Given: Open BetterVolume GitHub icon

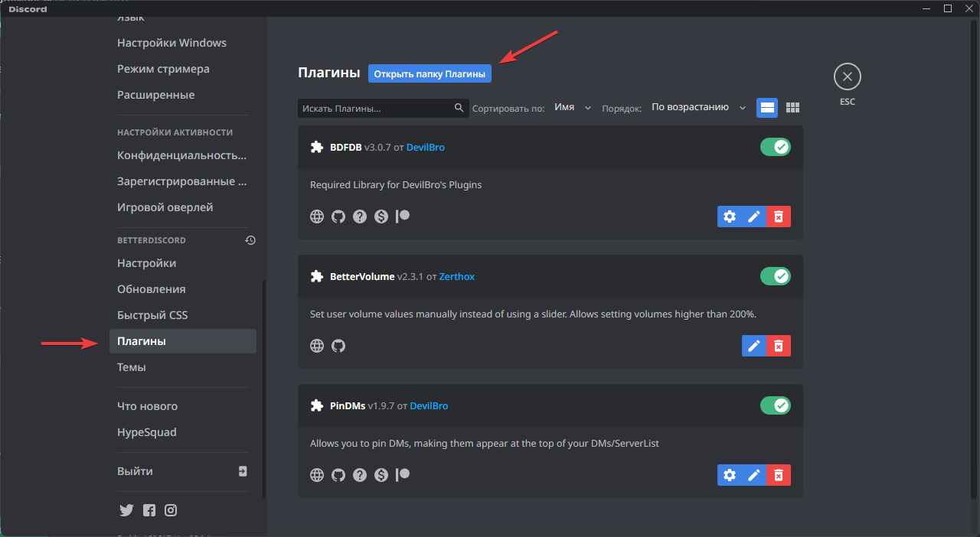Looking at the screenshot, I should [x=338, y=346].
